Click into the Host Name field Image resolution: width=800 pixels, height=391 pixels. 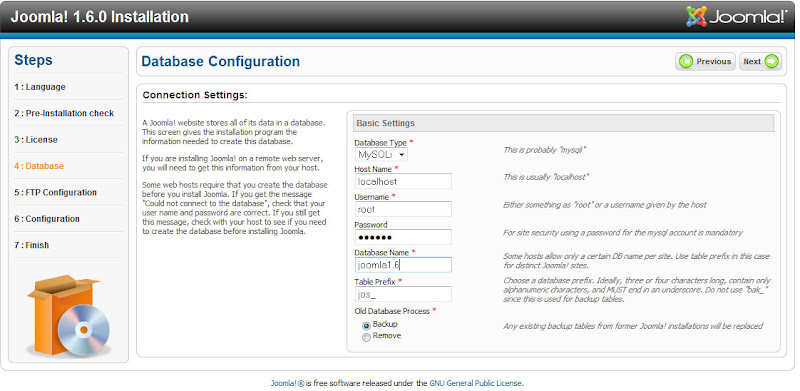click(x=403, y=181)
